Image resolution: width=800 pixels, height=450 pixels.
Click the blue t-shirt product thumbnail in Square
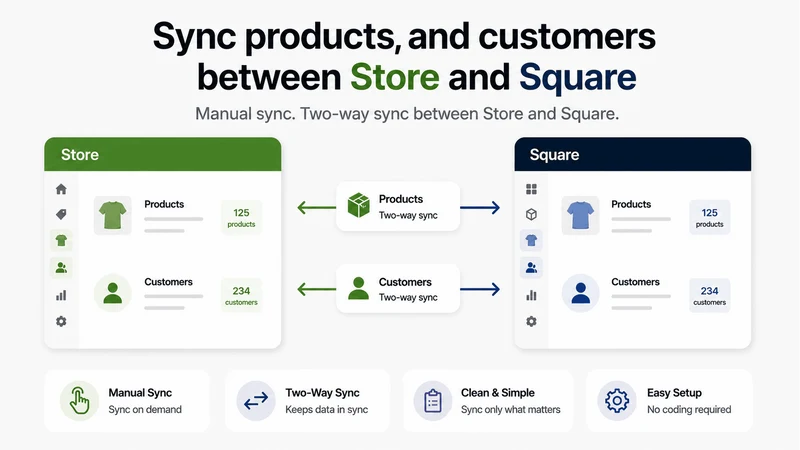click(x=581, y=215)
